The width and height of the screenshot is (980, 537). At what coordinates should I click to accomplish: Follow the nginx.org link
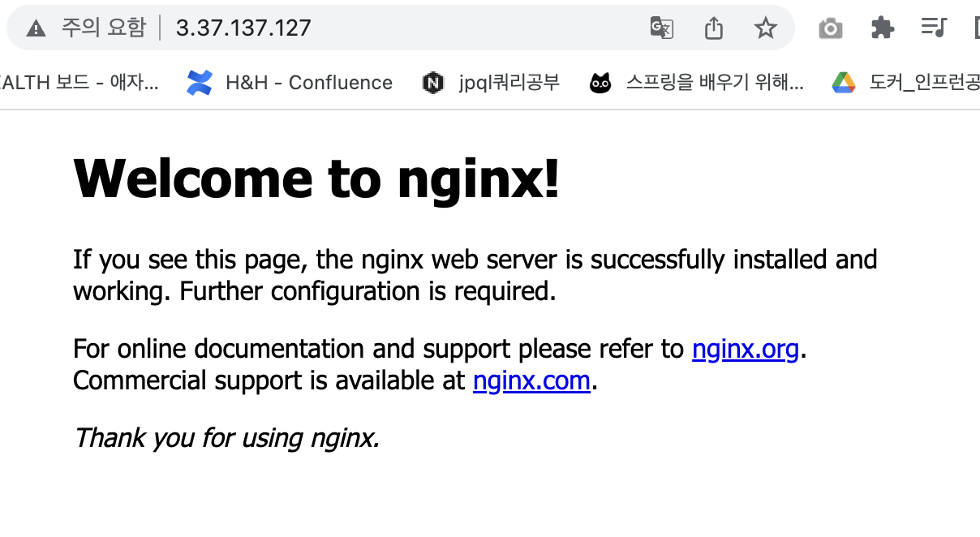click(x=746, y=350)
